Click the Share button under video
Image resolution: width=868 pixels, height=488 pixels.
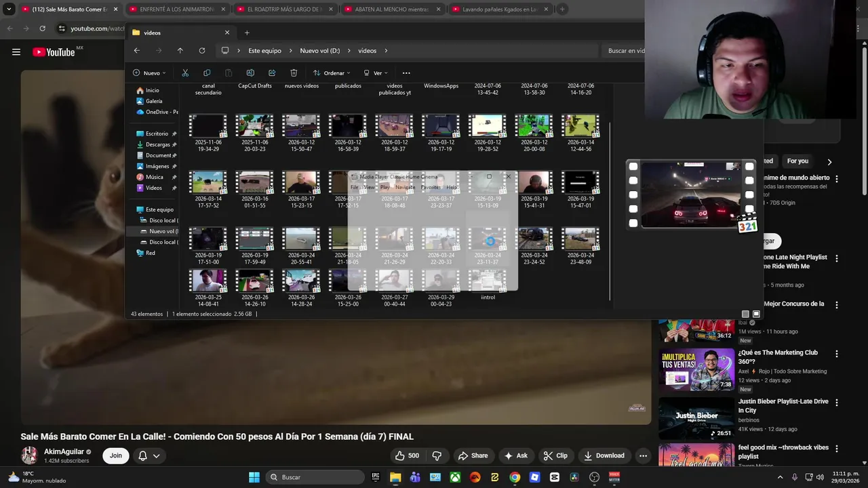[x=473, y=455]
